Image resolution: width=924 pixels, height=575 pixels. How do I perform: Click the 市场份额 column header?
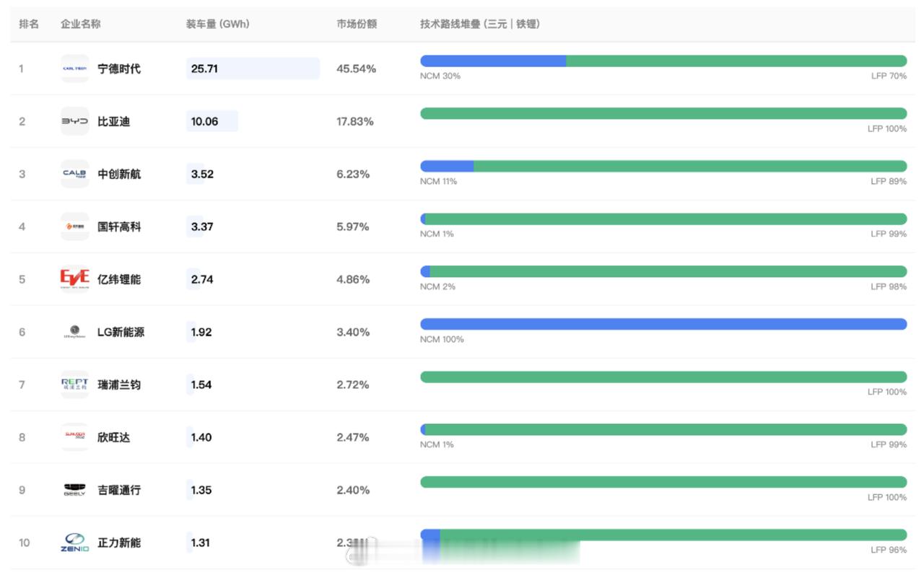358,23
